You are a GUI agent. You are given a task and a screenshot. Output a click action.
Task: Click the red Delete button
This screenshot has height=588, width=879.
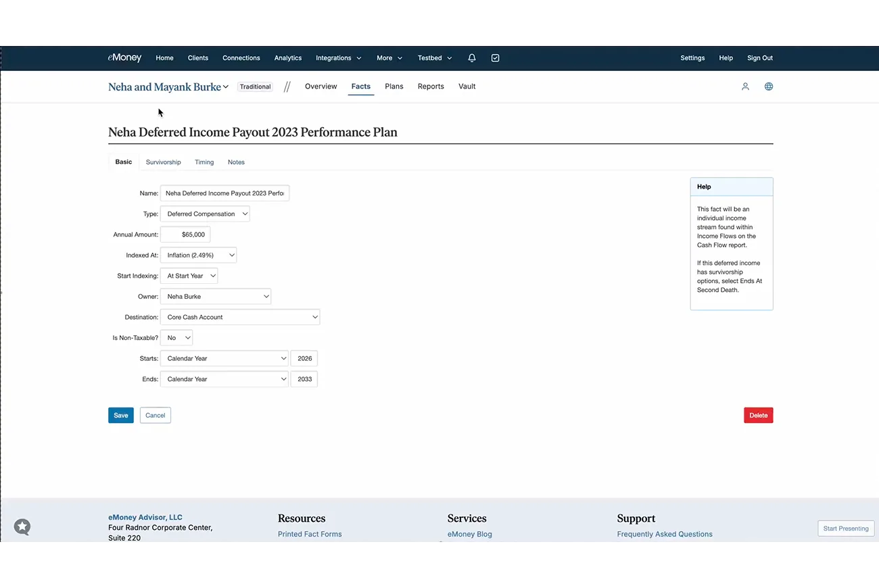click(759, 416)
